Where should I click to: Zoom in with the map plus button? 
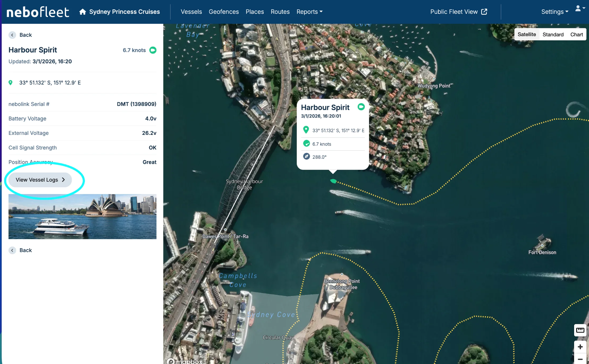click(x=580, y=347)
